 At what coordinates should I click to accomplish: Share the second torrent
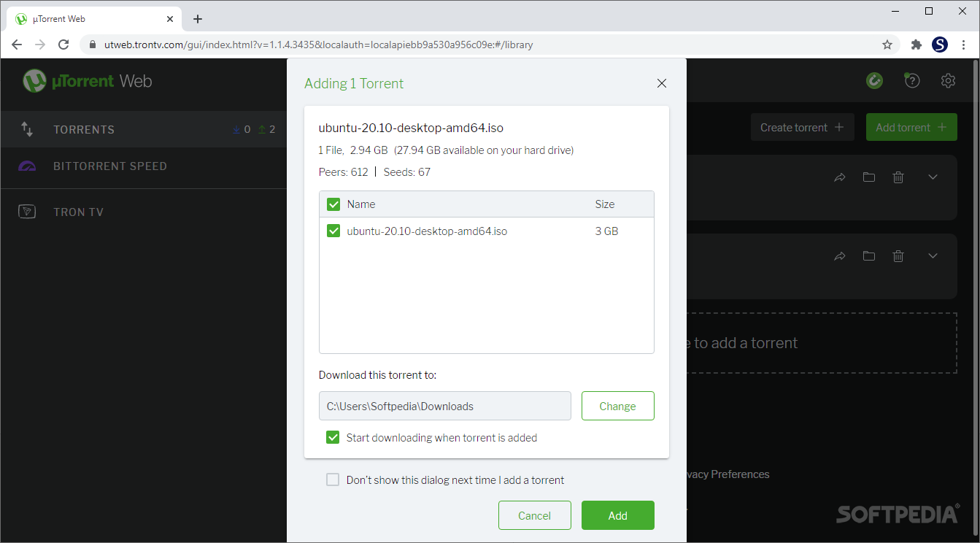pos(840,256)
